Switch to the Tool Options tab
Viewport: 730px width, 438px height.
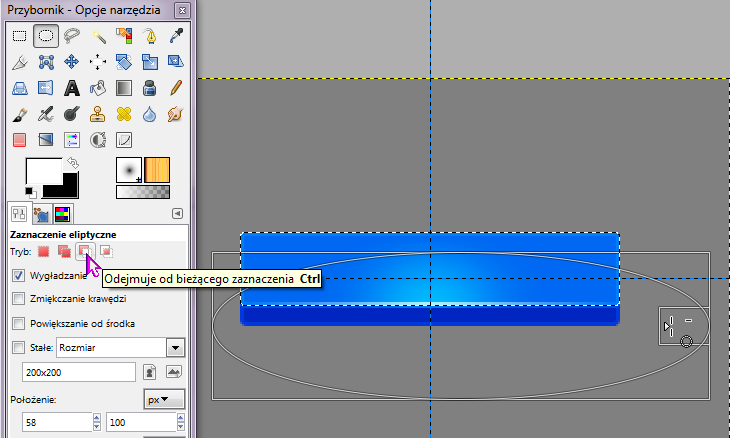[19, 212]
